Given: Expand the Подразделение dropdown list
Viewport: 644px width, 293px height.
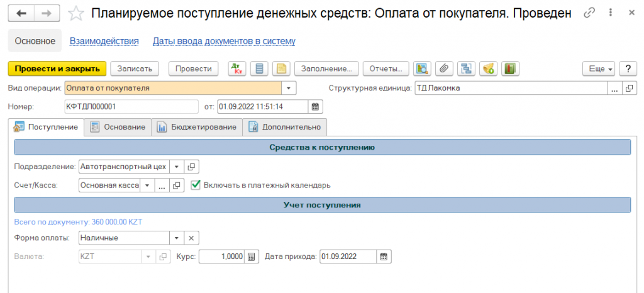Looking at the screenshot, I should (x=177, y=167).
